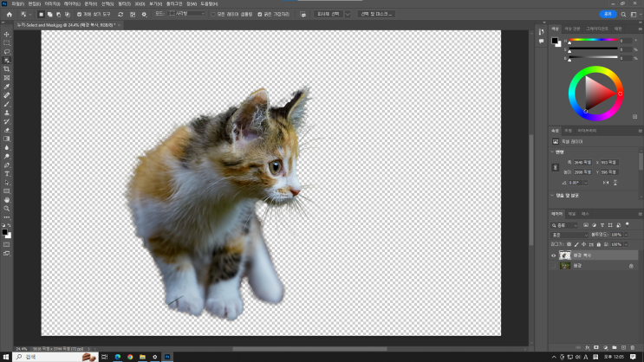The image size is (644, 362).
Task: Switch to the Channels tab in layers panel
Action: [x=572, y=213]
